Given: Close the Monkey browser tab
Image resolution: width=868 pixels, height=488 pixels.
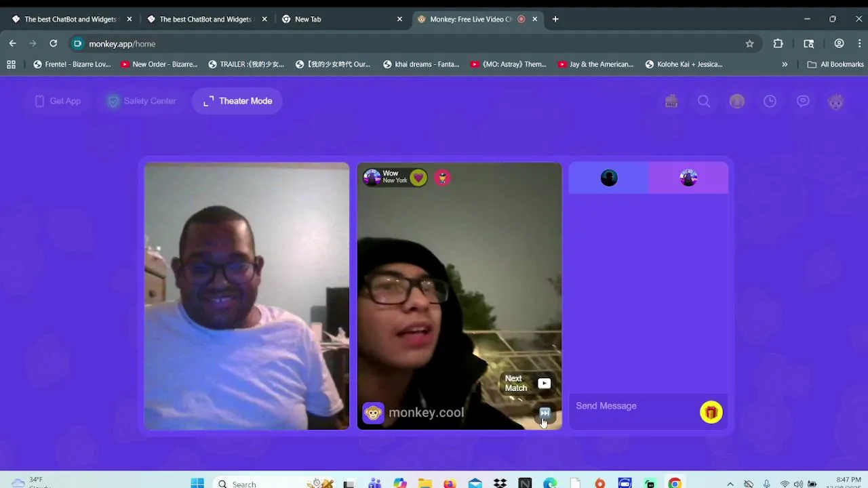Looking at the screenshot, I should (x=535, y=19).
